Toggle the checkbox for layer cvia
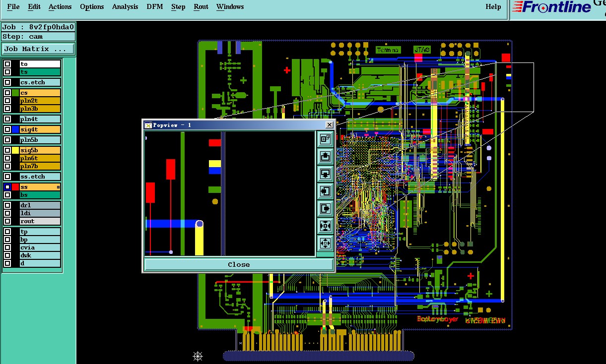The width and height of the screenshot is (606, 364). (x=7, y=247)
